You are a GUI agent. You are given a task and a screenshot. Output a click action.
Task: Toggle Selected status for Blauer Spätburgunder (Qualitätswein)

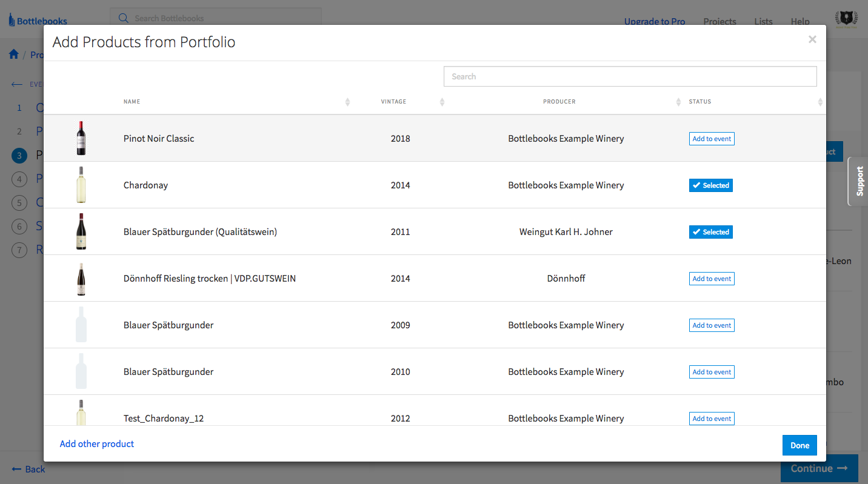click(711, 232)
